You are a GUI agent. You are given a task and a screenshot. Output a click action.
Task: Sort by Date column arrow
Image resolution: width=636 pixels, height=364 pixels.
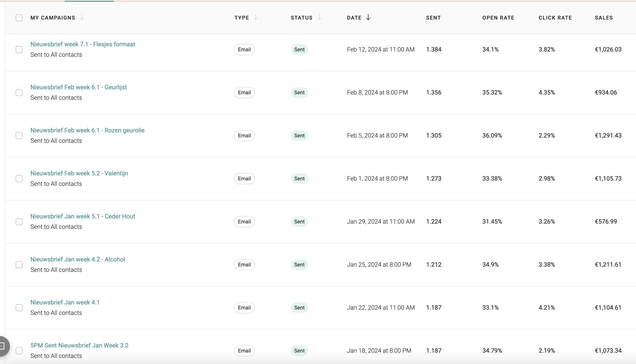pos(368,18)
